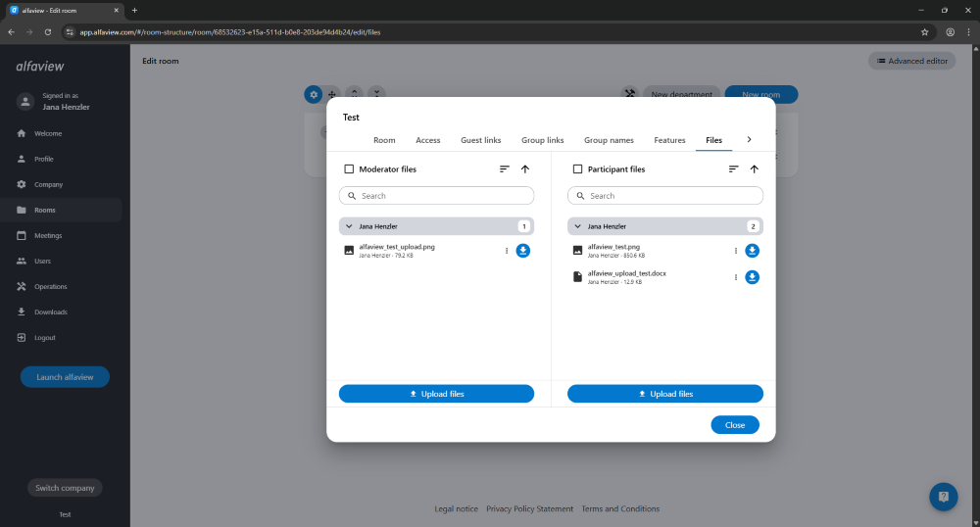Select all Moderator files checkbox
The width and height of the screenshot is (980, 527).
click(x=350, y=169)
